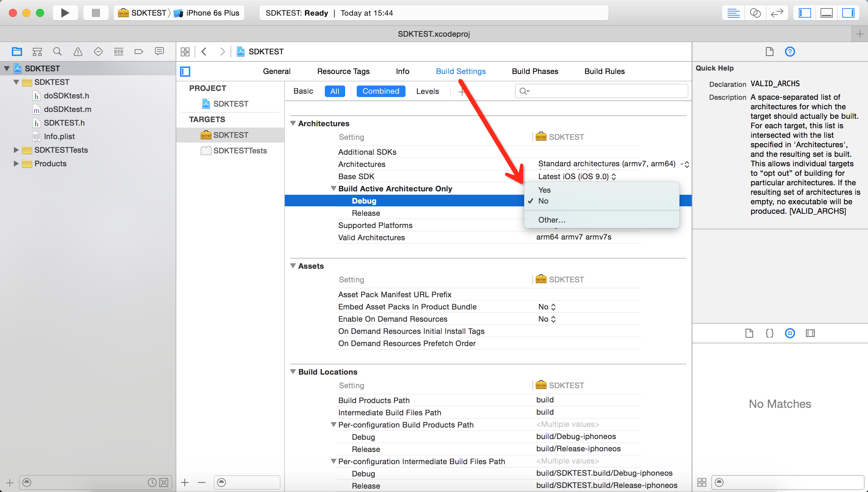Expand the SDKTESTTests folder
The height and width of the screenshot is (492, 868).
[16, 150]
